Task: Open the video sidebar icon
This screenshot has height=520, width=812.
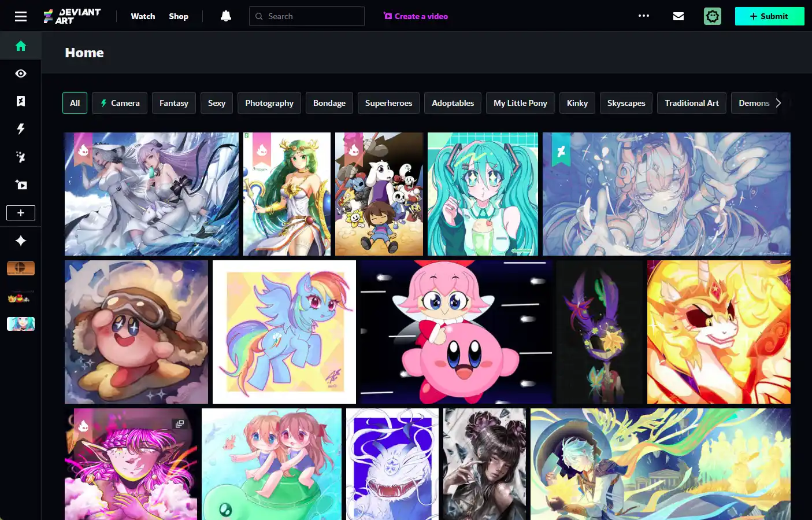Action: (x=21, y=185)
